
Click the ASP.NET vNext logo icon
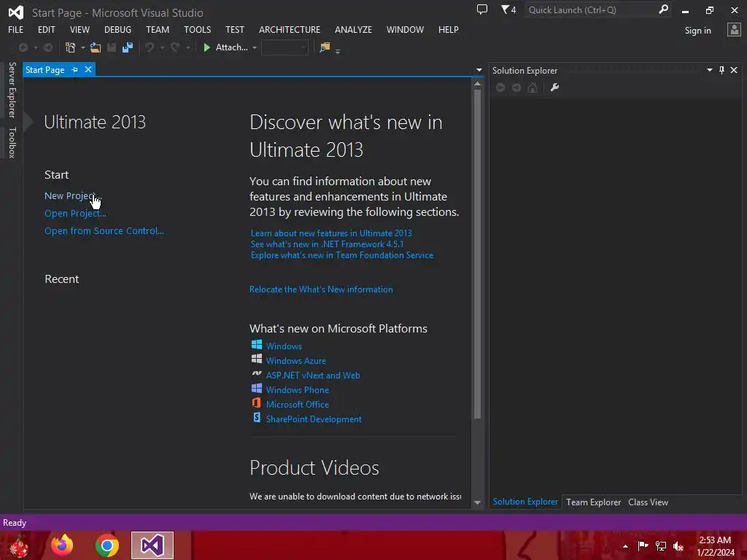[x=257, y=374]
